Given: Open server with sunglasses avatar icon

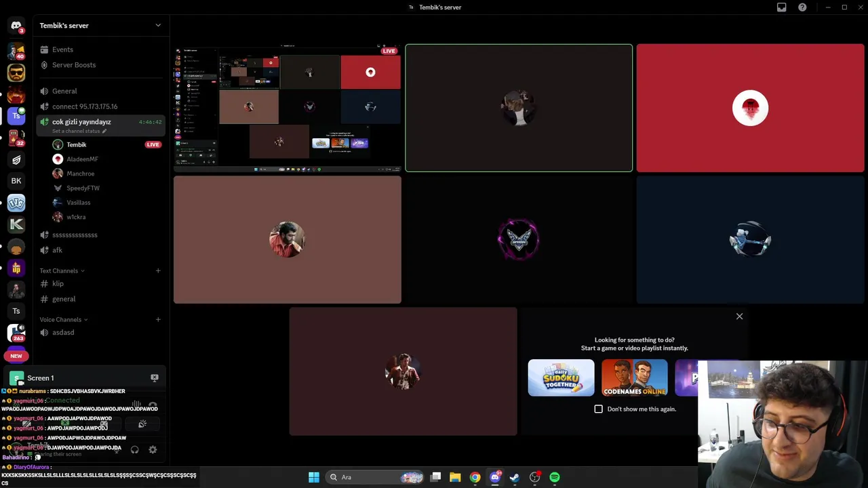Looking at the screenshot, I should click(x=16, y=72).
